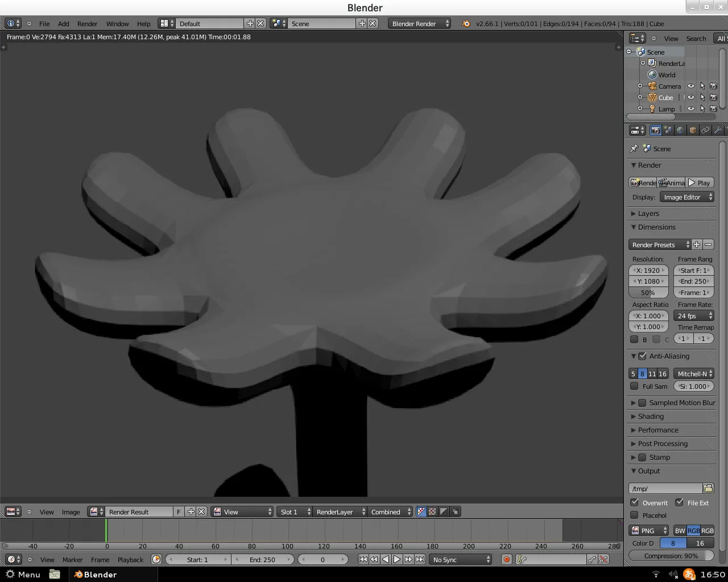Open the Object Constraints chain-link tab
The height and width of the screenshot is (582, 728).
(705, 130)
